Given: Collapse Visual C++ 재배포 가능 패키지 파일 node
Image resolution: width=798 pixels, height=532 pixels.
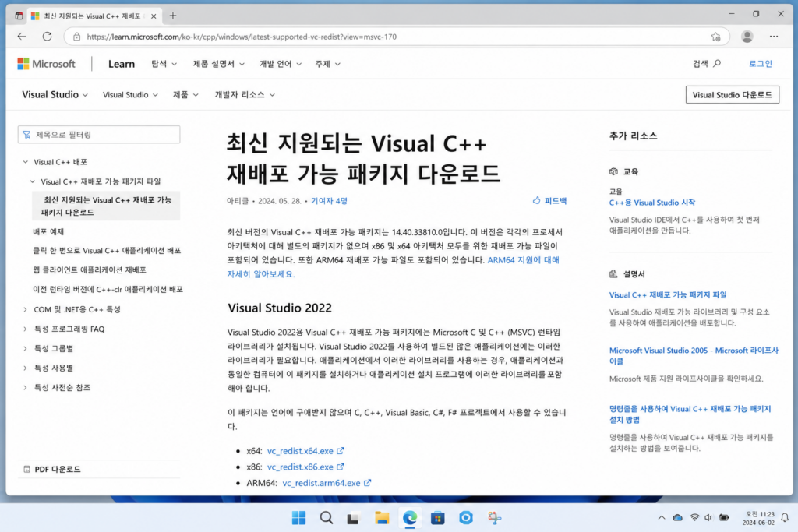Looking at the screenshot, I should tap(33, 181).
